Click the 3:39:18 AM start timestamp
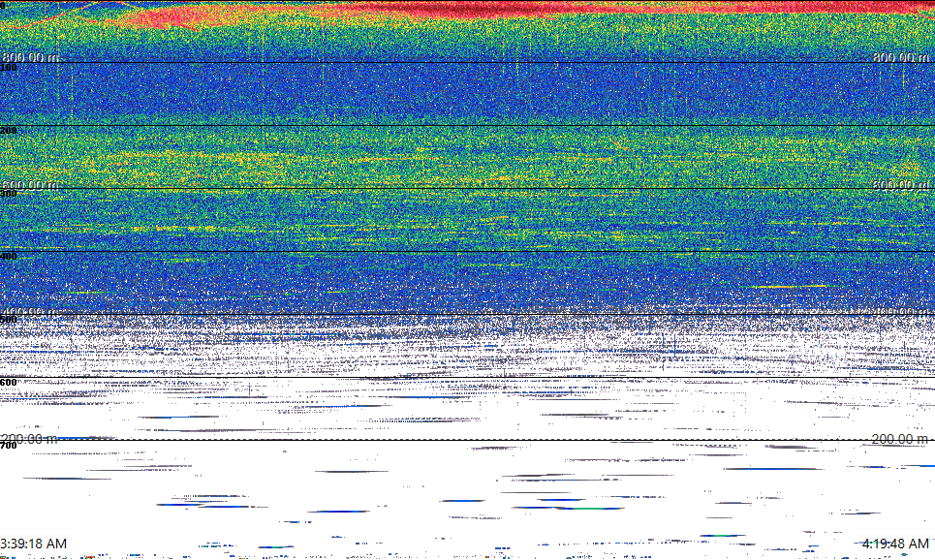 (33, 544)
